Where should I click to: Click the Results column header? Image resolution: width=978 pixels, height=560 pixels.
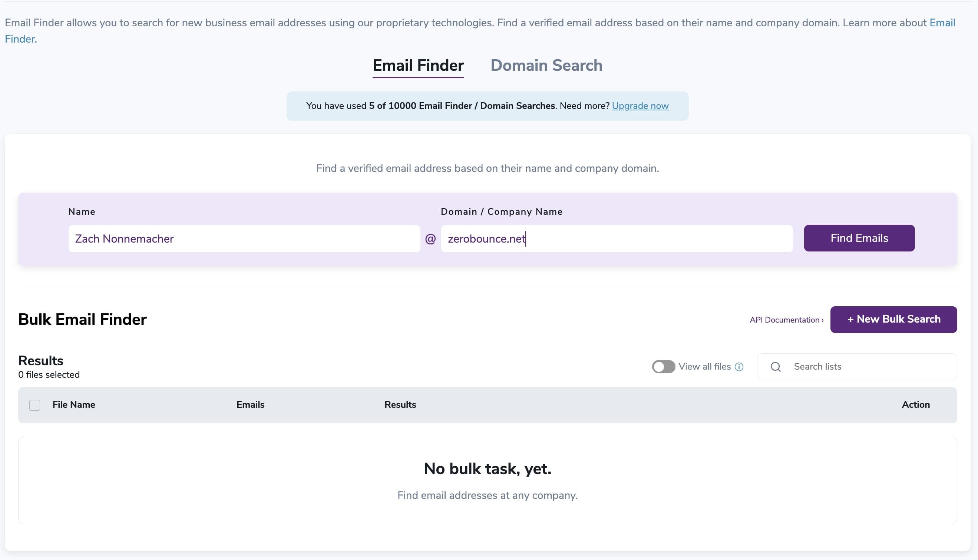[400, 404]
